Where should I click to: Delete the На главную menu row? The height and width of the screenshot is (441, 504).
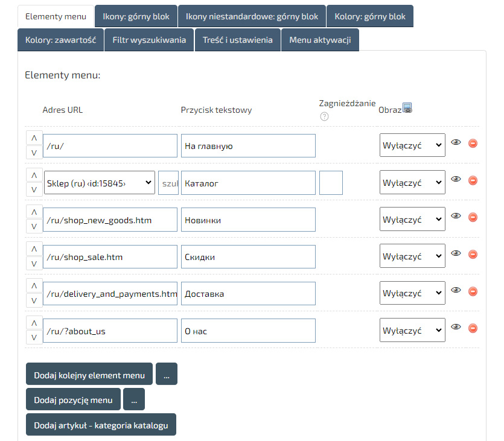click(473, 143)
